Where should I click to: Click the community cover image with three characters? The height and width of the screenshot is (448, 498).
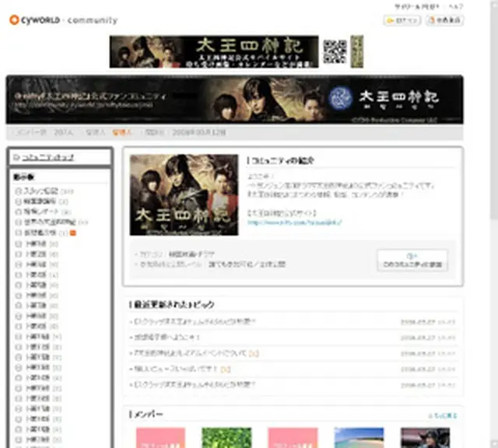184,195
